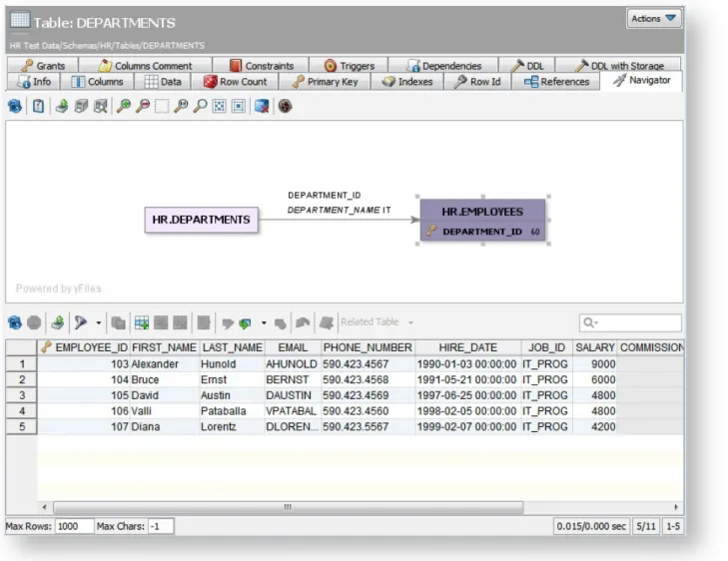Select the dashed rectangle area zoom tool
Image resolution: width=728 pixels, height=561 pixels.
(x=162, y=106)
